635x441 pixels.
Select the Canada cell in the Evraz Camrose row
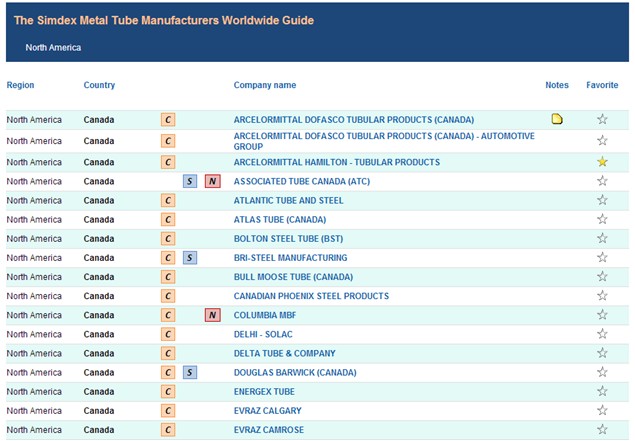click(99, 430)
